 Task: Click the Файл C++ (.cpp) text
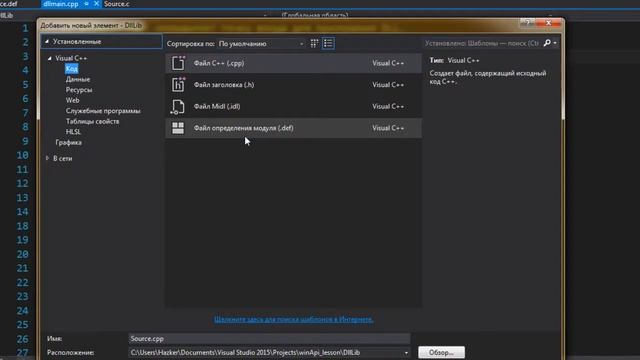219,63
